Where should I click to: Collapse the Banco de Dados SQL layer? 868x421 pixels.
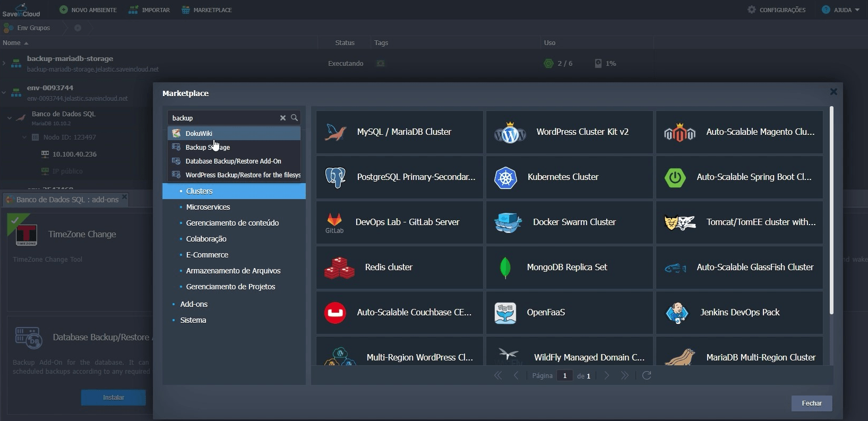[10, 118]
